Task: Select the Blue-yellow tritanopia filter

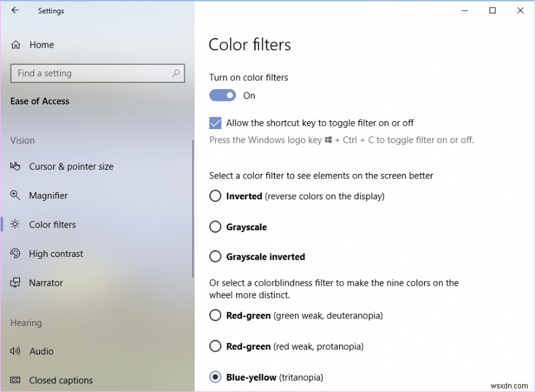Action: 215,377
